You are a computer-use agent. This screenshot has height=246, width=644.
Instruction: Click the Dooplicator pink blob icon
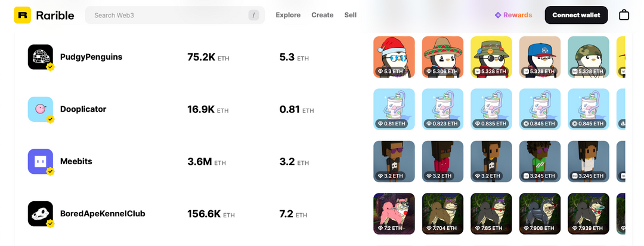click(x=41, y=109)
